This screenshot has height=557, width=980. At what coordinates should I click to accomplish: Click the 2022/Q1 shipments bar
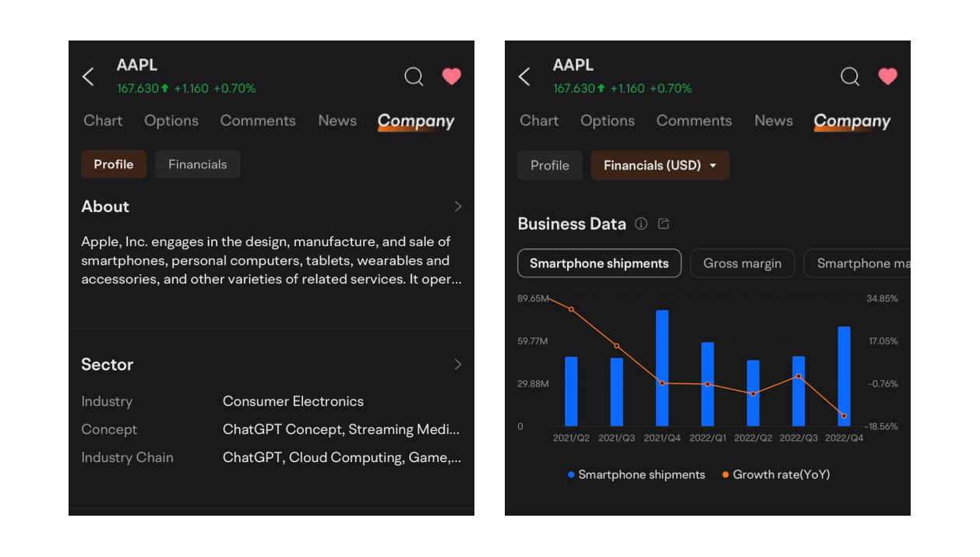click(707, 384)
